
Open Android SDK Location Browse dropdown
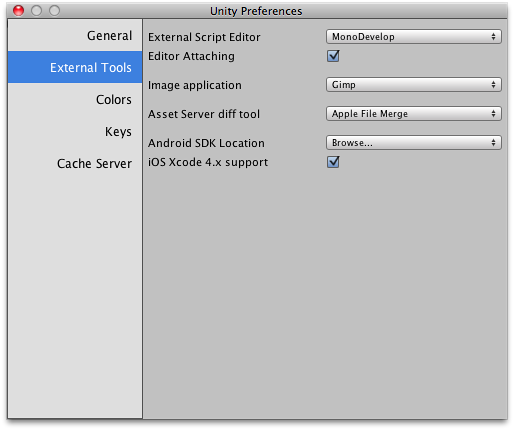pyautogui.click(x=414, y=143)
